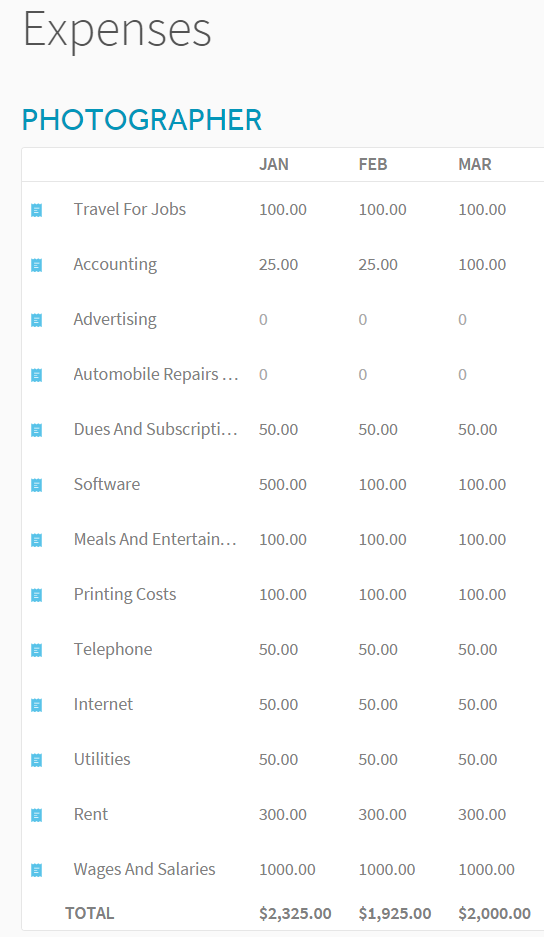Click the receipt icon next to Accounting
544x937 pixels.
click(36, 265)
